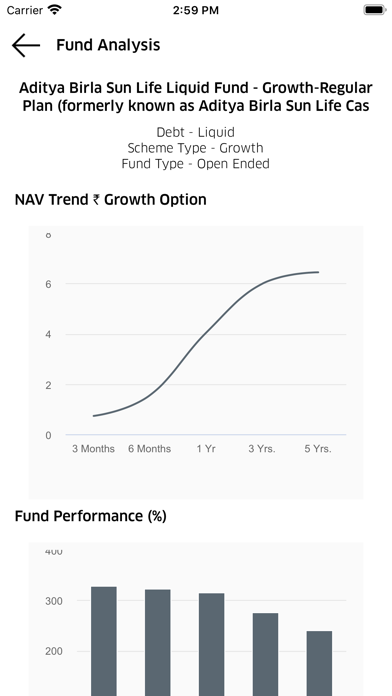This screenshot has height=696, width=392.
Task: Tap the Fund Performance (%) heading
Action: pos(91,516)
